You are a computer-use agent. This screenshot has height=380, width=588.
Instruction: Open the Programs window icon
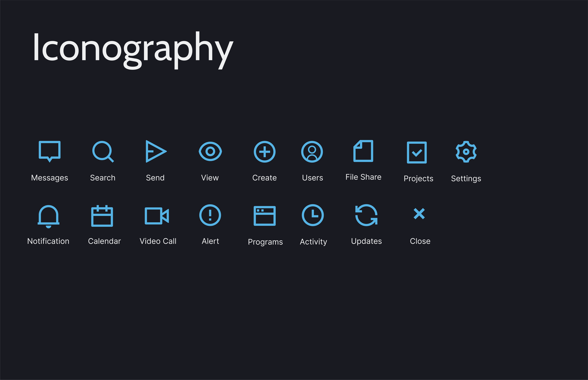(x=265, y=216)
